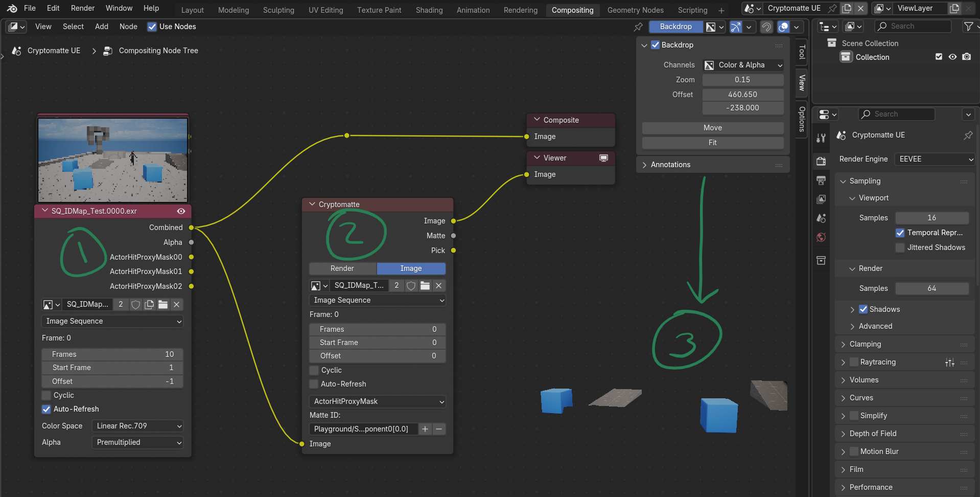
Task: Click the Fit backdrop button
Action: (x=712, y=143)
